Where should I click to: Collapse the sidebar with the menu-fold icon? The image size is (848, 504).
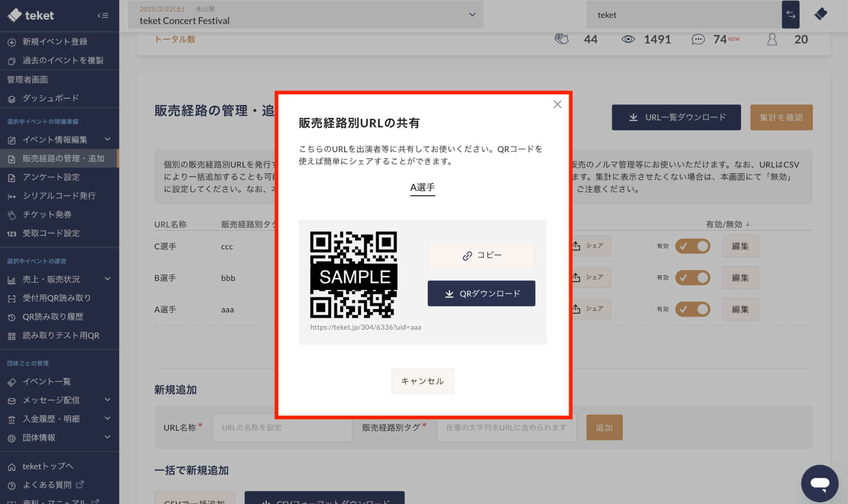point(103,16)
